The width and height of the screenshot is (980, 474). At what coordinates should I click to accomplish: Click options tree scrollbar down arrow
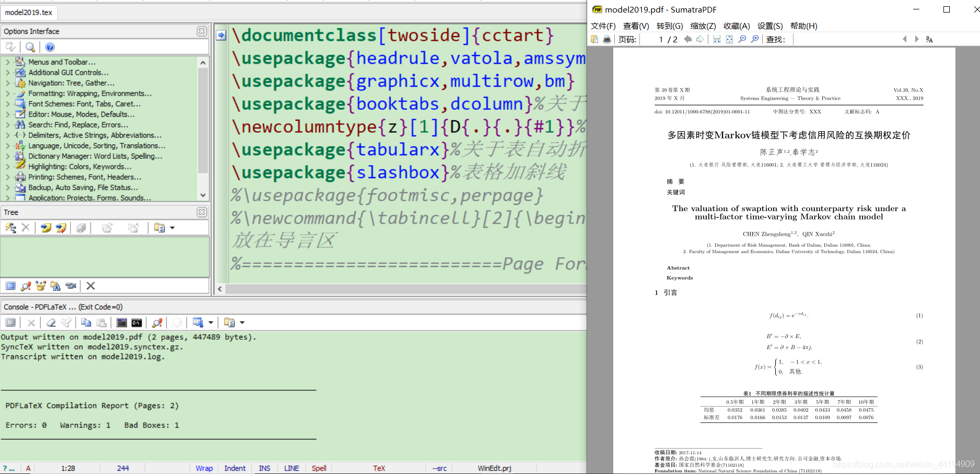point(203,195)
